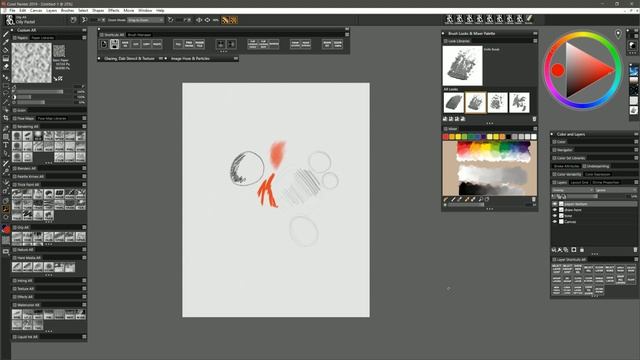Switch to the Brush Shortcuts tab
Image resolution: width=640 pixels, height=360 pixels.
pyautogui.click(x=139, y=35)
